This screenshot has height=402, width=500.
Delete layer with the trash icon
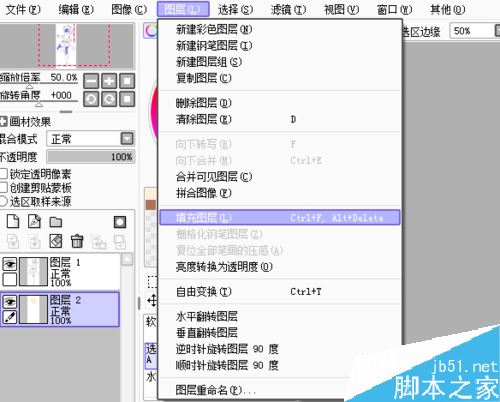pyautogui.click(x=77, y=241)
